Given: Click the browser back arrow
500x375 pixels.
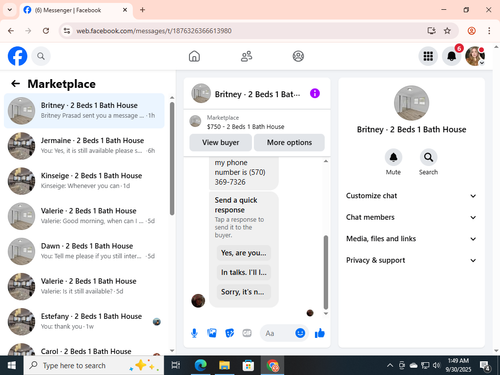Looking at the screenshot, I should (x=11, y=31).
